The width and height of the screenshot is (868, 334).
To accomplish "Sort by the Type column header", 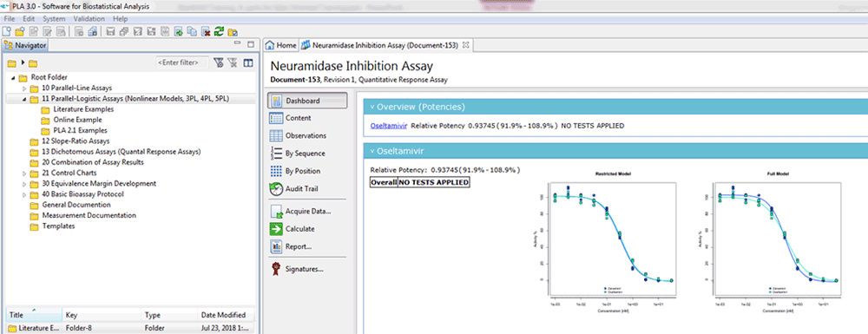I will point(169,315).
